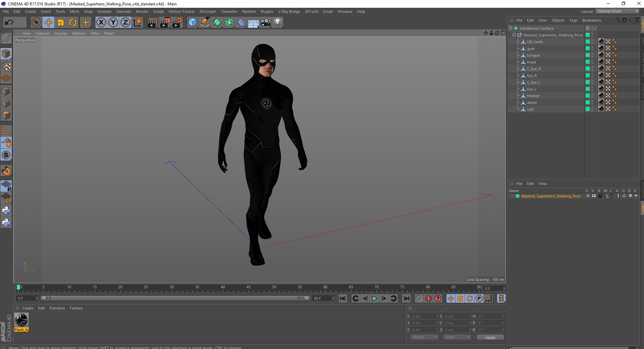
Task: Open the material Texture menu
Action: pos(76,308)
